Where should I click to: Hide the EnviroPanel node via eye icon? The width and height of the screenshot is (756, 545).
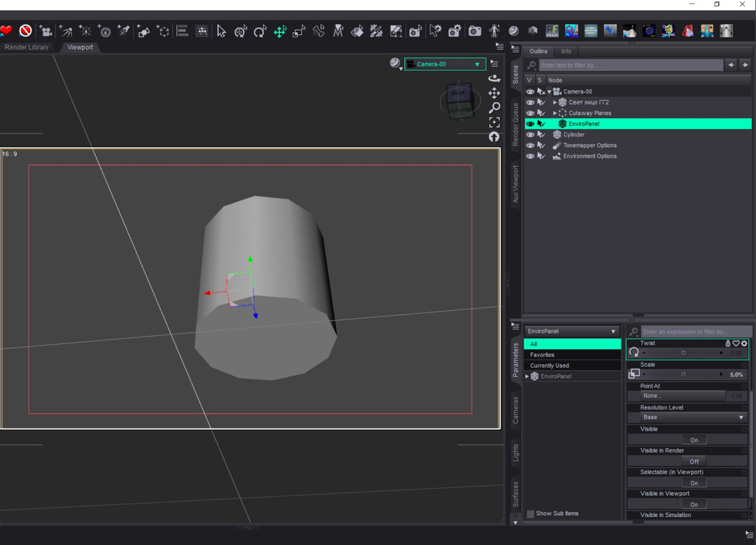tap(530, 124)
